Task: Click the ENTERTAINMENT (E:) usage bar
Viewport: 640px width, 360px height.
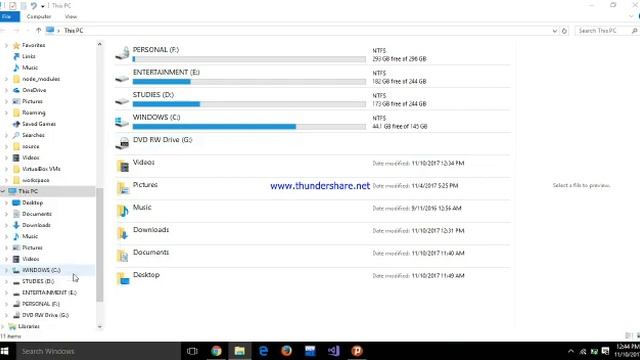Action: [x=249, y=82]
